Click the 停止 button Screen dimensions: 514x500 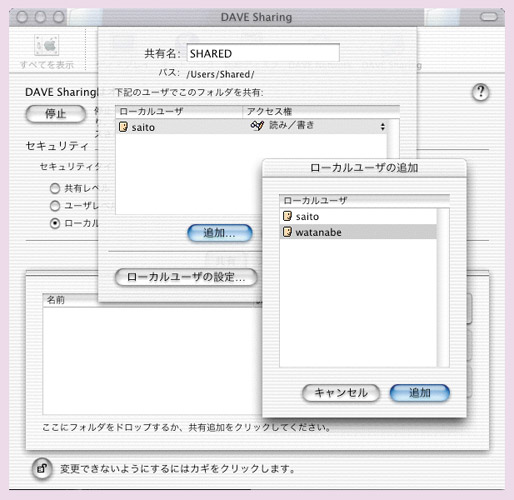coord(56,114)
